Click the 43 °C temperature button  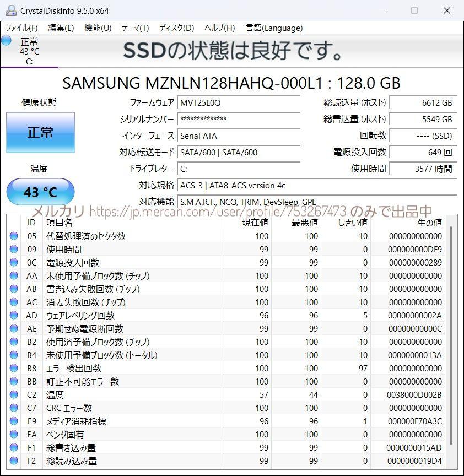[40, 192]
